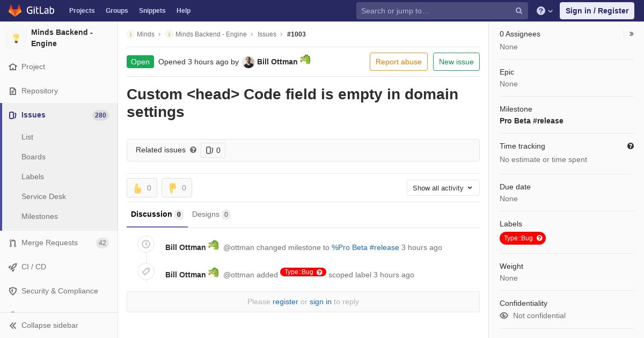Click the Minds Backend lightbulb project avatar

pos(16,38)
